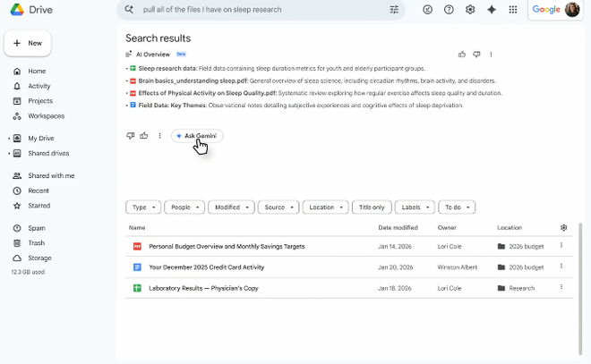Open the Help question mark icon

pos(449,10)
